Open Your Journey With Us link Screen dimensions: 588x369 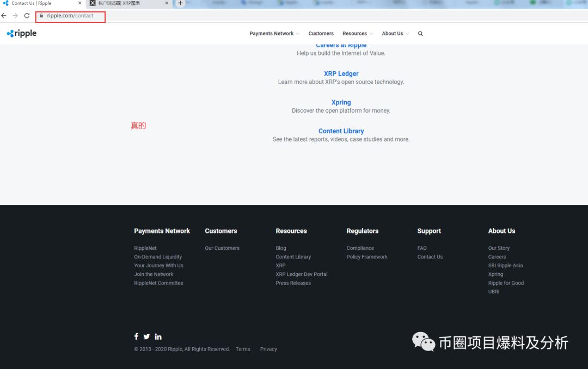158,266
